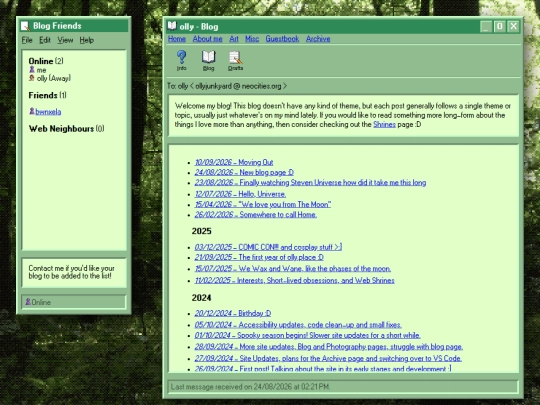540x405 pixels.
Task: Open the Archive page
Action: [318, 39]
